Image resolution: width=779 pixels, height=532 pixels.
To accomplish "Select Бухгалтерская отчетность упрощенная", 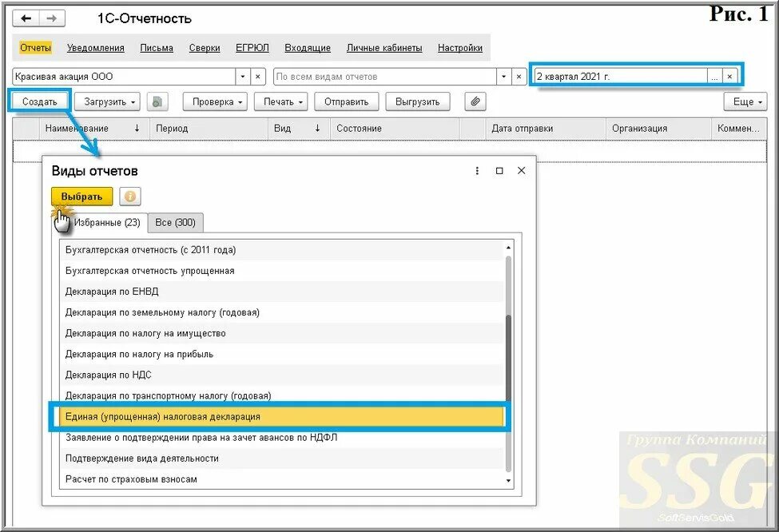I will (282, 272).
